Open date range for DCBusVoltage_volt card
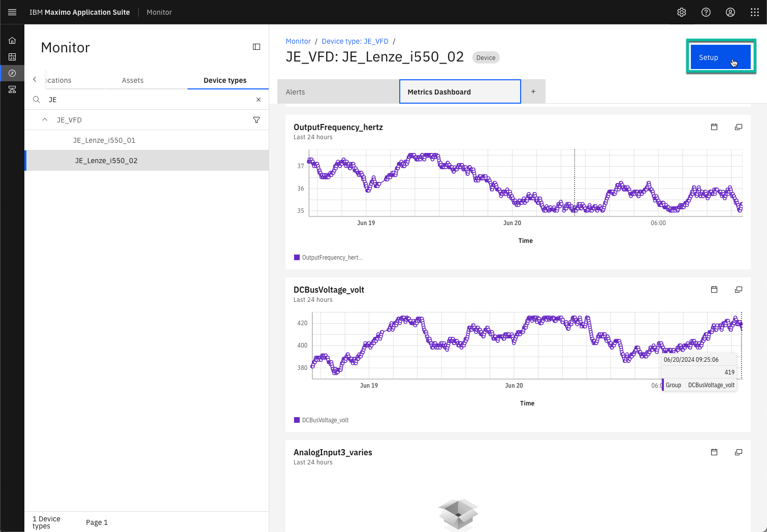 coord(714,290)
